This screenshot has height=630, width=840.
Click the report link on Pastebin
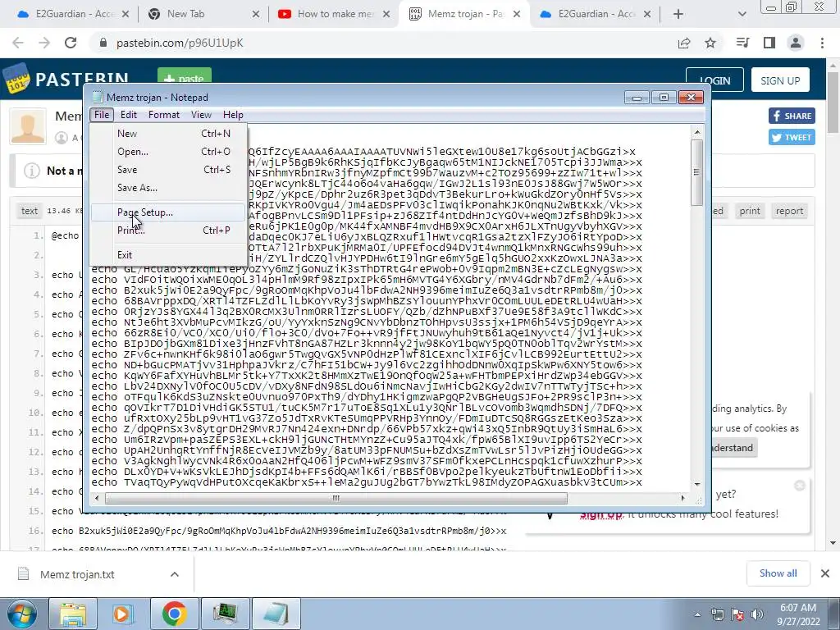click(789, 211)
